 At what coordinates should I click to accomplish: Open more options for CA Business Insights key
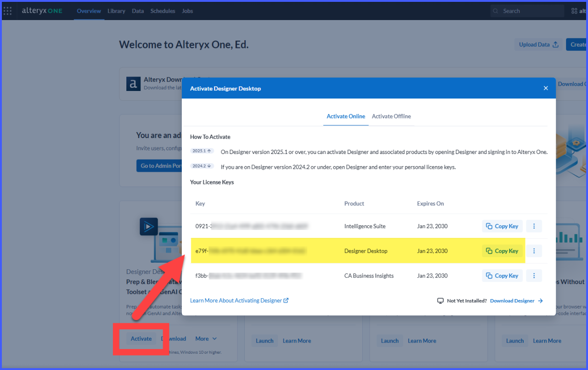tap(534, 275)
